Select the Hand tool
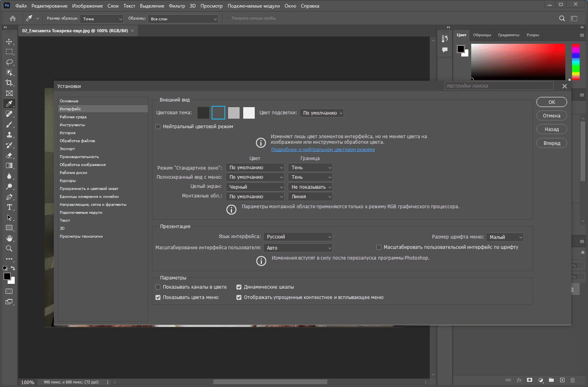The width and height of the screenshot is (588, 387). coord(9,238)
